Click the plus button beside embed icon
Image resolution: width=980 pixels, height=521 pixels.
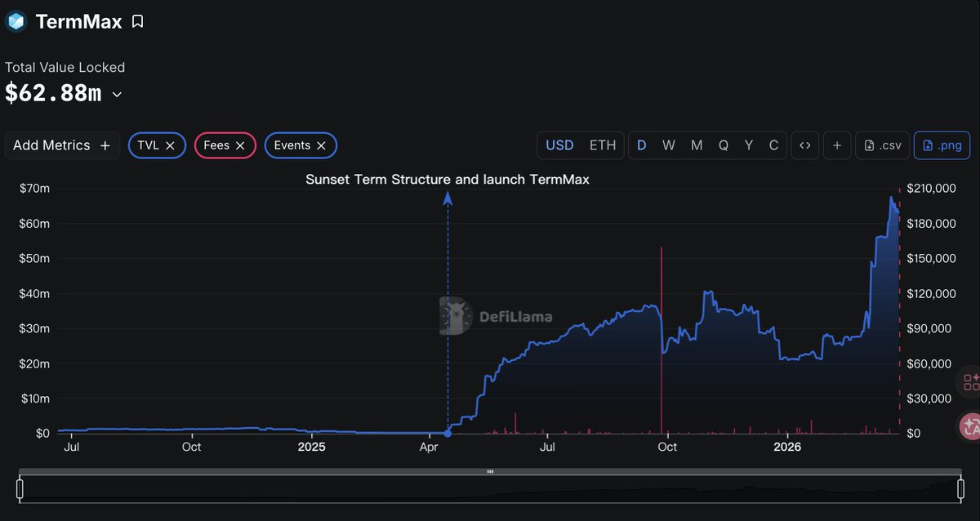pyautogui.click(x=837, y=145)
